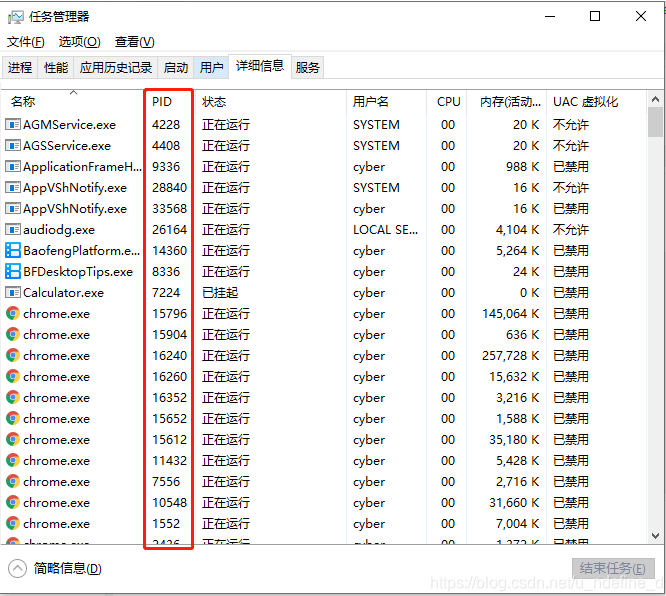This screenshot has width=666, height=596.
Task: Click the LOCAL SE... user cell
Action: pyautogui.click(x=385, y=230)
